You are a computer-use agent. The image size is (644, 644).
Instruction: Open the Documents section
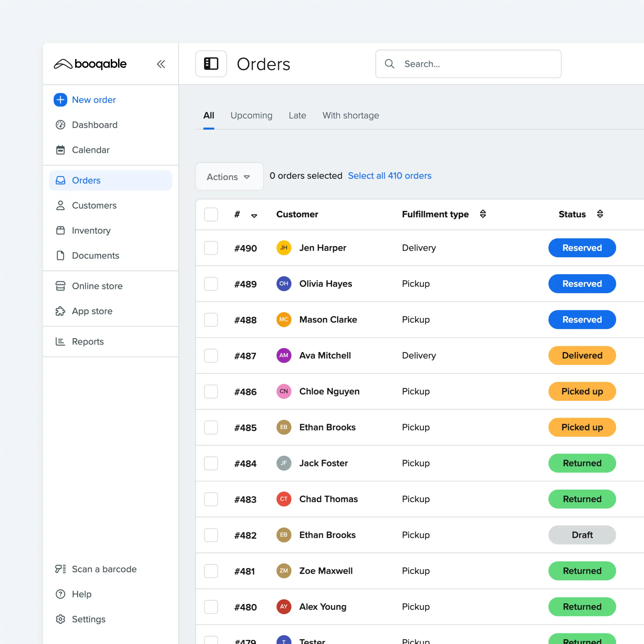pyautogui.click(x=95, y=255)
